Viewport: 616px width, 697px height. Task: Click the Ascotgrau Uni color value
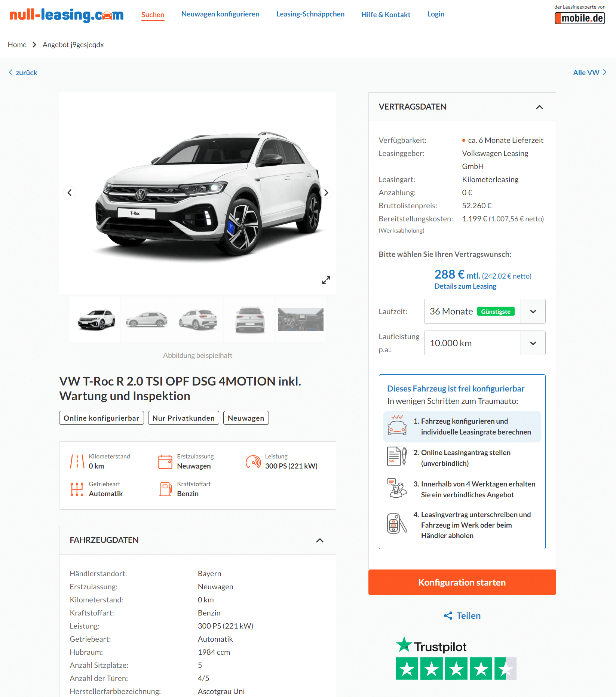point(221,691)
